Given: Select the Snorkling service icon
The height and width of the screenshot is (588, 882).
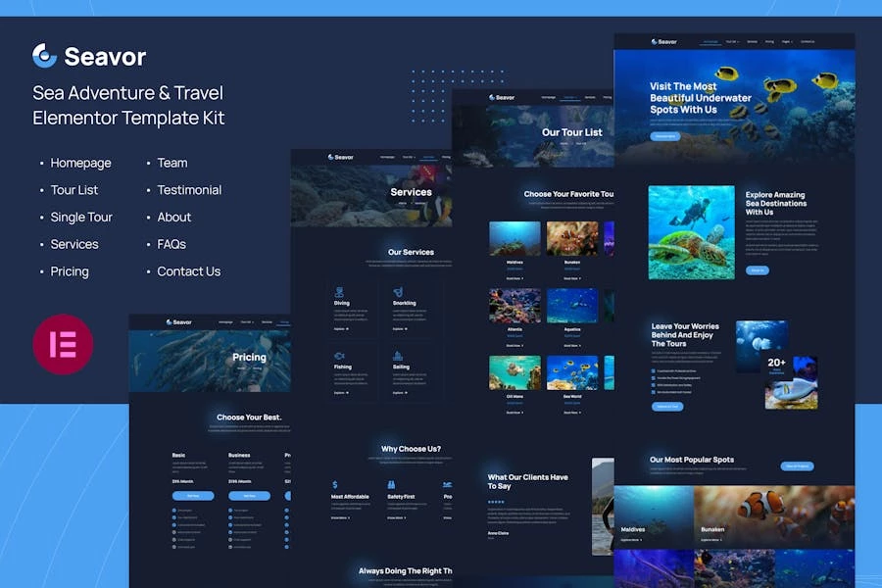Looking at the screenshot, I should click(398, 290).
